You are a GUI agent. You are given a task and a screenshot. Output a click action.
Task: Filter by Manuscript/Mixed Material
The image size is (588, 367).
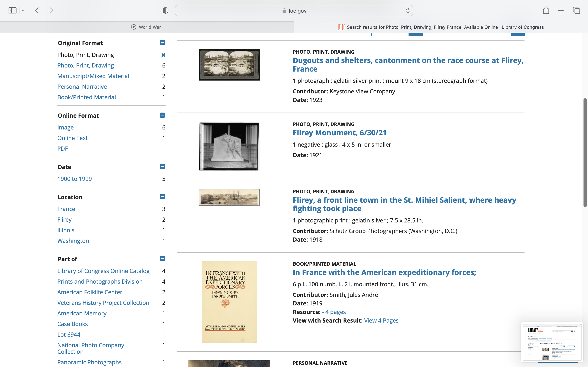click(x=93, y=76)
